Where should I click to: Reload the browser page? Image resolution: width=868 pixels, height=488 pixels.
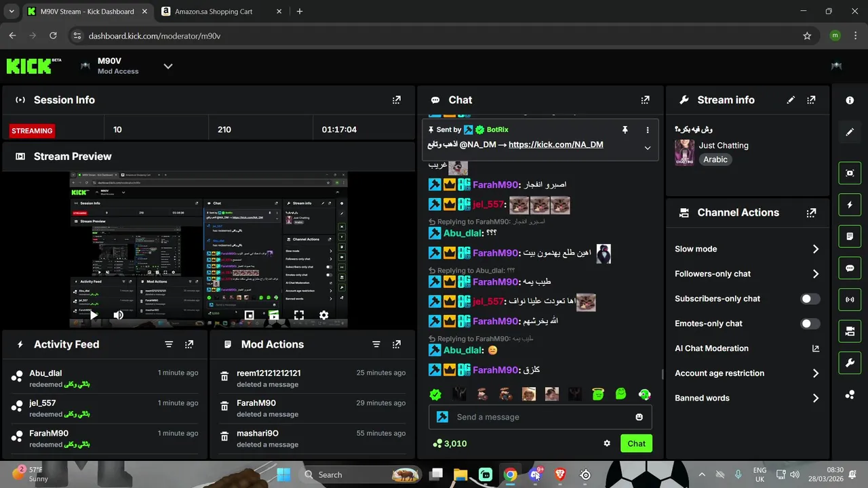[x=55, y=36]
